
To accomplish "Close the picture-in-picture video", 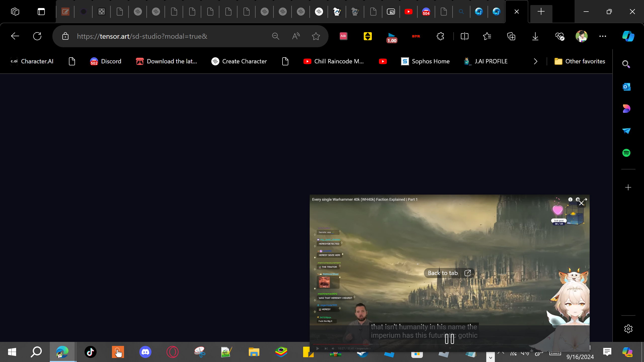I will pyautogui.click(x=581, y=203).
